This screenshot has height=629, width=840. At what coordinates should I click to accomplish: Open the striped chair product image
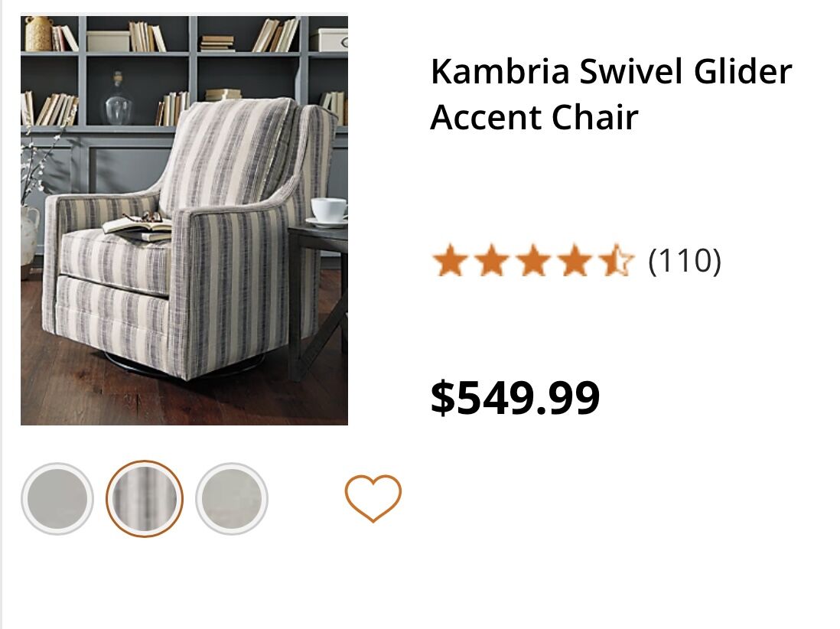pos(184,220)
